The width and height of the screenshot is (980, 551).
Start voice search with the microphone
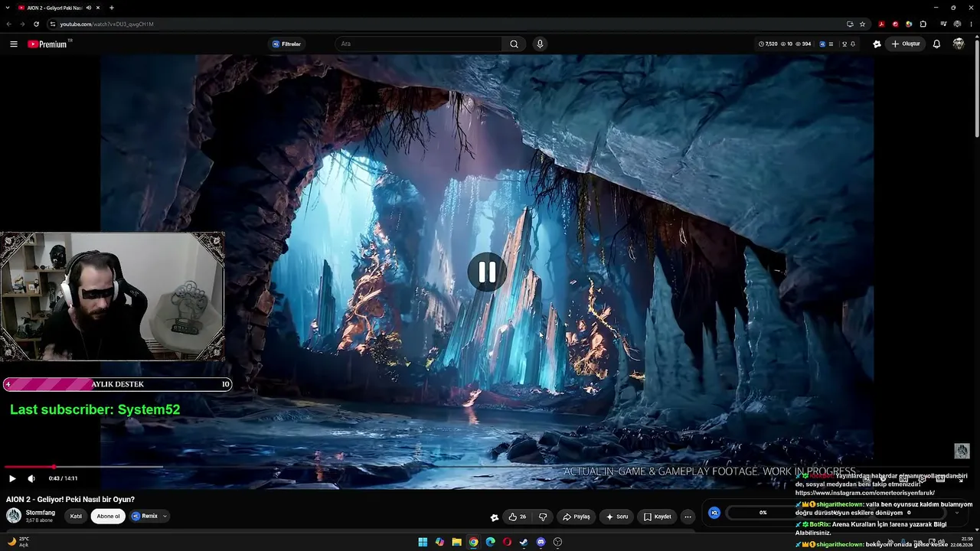pos(540,44)
